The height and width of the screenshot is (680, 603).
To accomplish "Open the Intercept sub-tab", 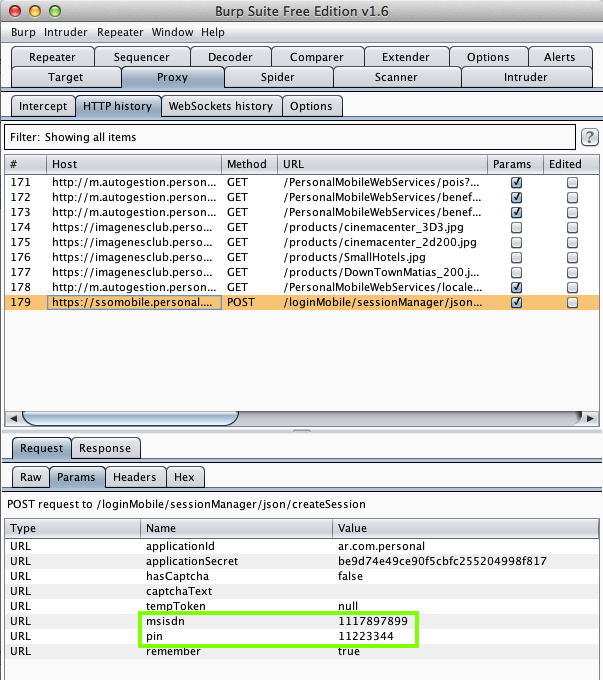I will [x=43, y=106].
